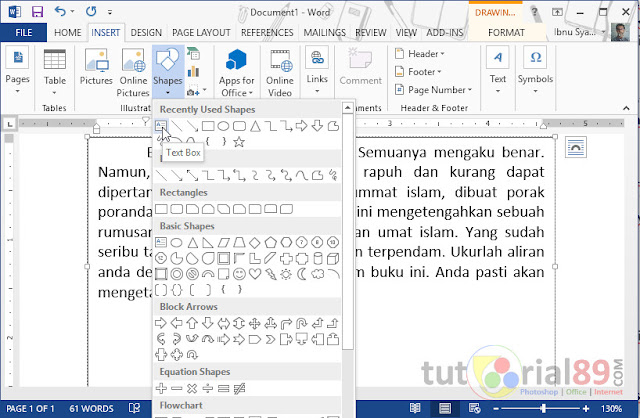
Task: Pick the Not Equal equation shape
Action: coord(240,389)
